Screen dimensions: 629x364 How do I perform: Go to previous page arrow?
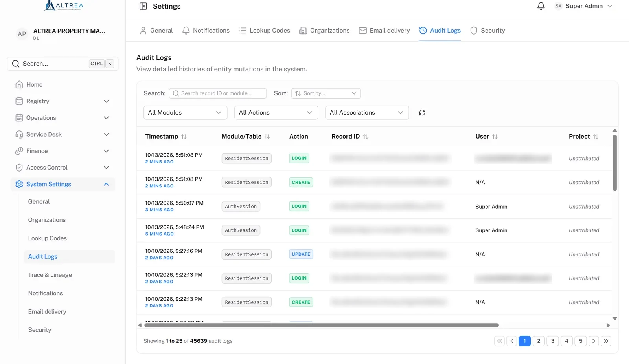(512, 341)
